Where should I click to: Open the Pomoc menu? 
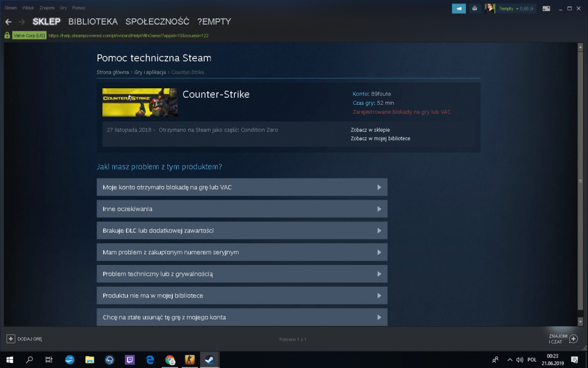coord(79,8)
